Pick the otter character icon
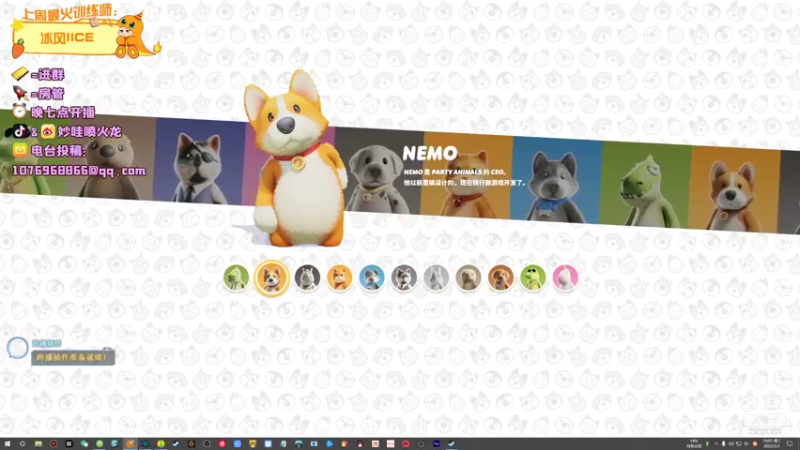The height and width of the screenshot is (450, 800). pyautogui.click(x=468, y=278)
